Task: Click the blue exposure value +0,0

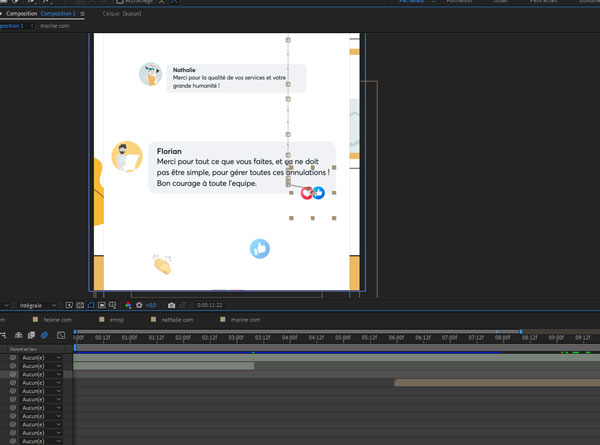Action: tap(151, 305)
